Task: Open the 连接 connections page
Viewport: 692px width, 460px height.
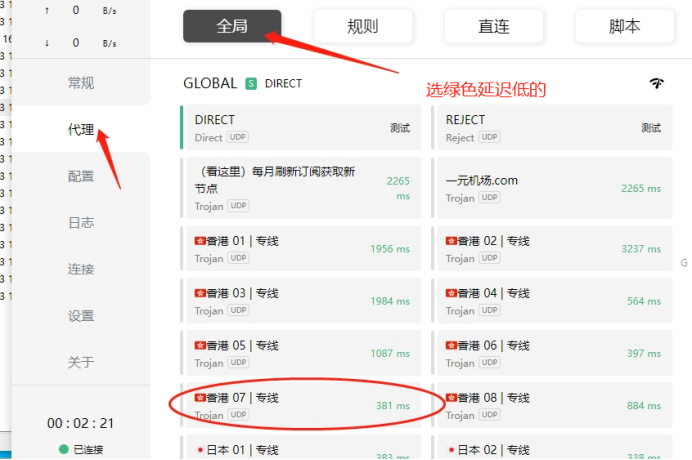Action: 81,269
